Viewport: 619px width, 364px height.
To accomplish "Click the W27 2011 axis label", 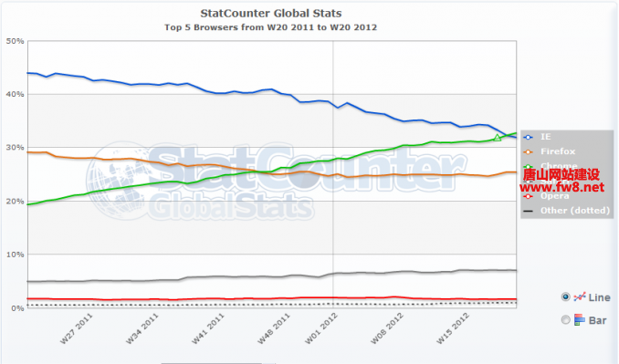I will coord(76,328).
